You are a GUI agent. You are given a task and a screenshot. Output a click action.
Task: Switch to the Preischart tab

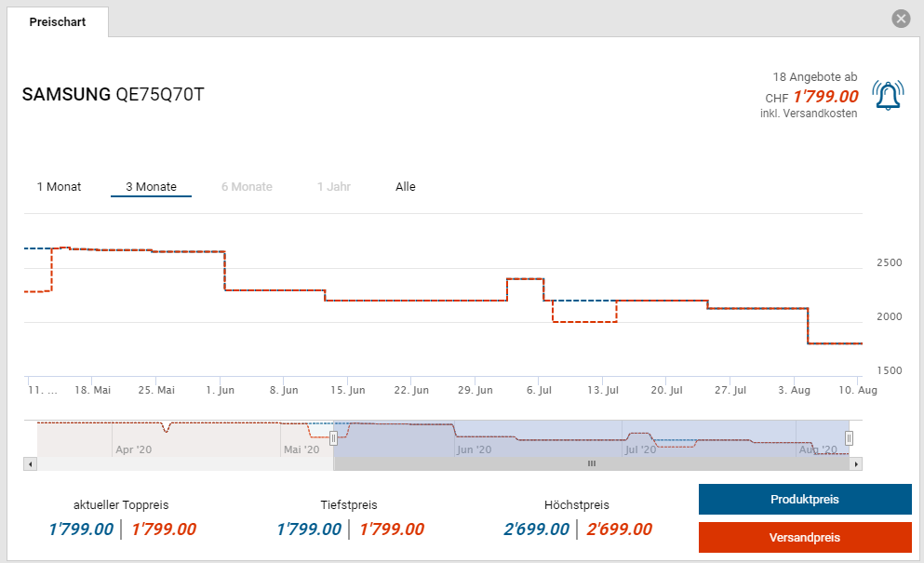pyautogui.click(x=58, y=21)
